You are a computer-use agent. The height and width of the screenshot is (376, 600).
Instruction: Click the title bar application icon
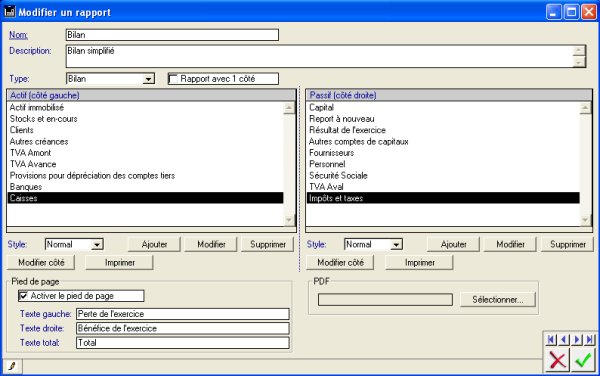point(10,12)
